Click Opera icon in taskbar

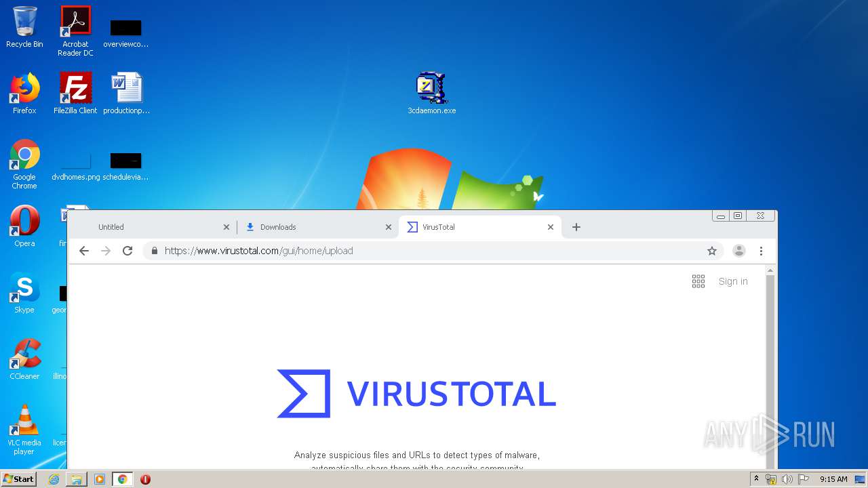pyautogui.click(x=145, y=479)
